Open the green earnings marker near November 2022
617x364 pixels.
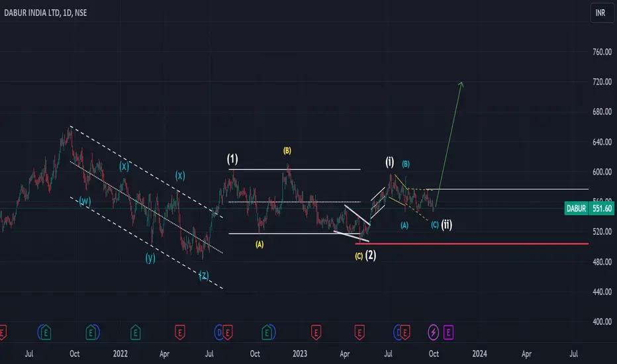(267, 332)
